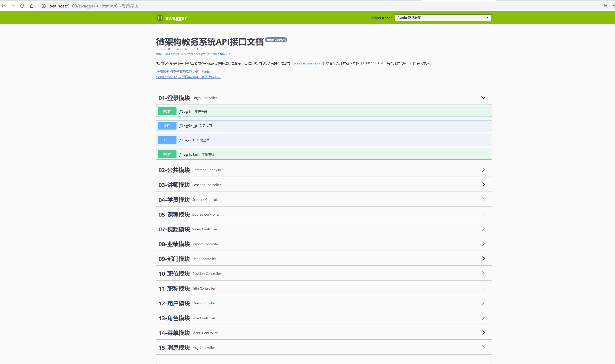Click the browser reload icon
This screenshot has height=364, width=615.
click(x=22, y=6)
